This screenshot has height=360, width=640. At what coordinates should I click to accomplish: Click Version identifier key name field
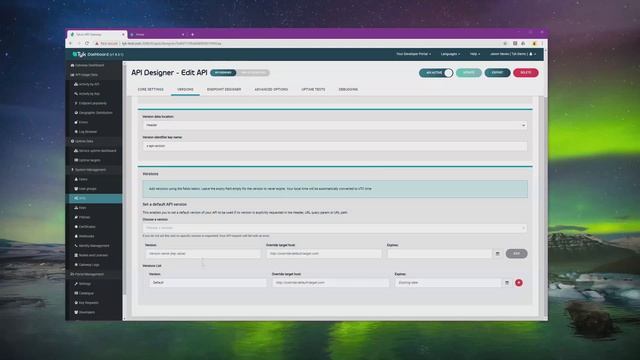335,146
